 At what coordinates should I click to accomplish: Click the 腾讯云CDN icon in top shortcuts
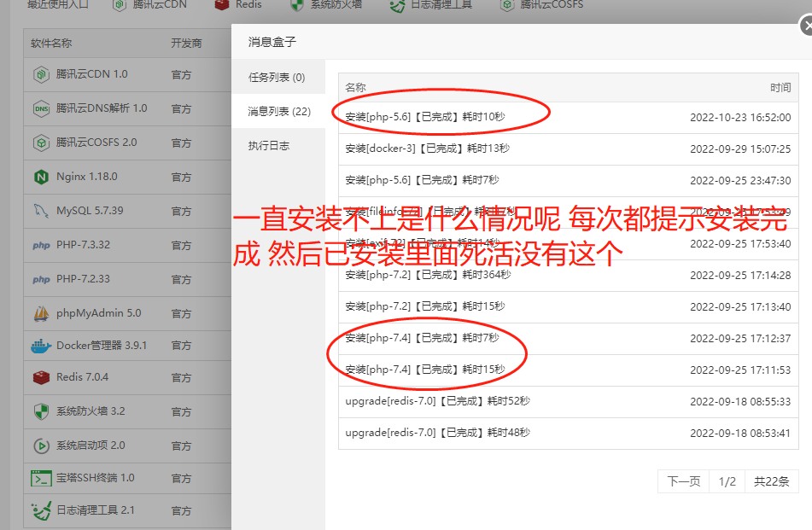[x=120, y=5]
